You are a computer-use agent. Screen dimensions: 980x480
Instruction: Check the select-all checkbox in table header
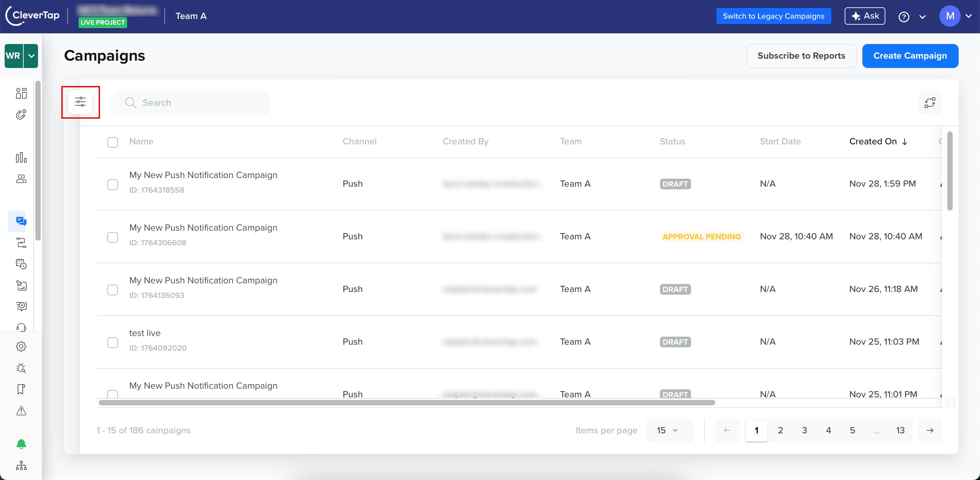(113, 142)
